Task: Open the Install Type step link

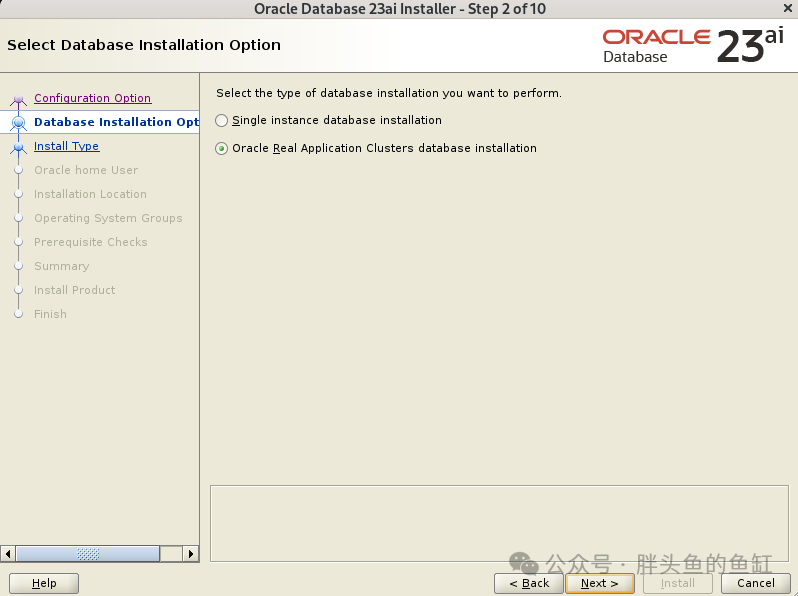Action: pos(66,146)
